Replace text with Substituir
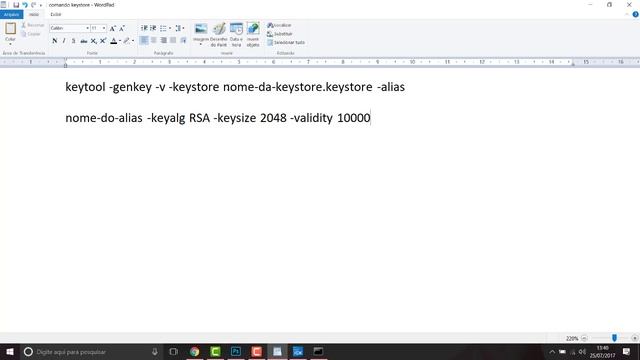Viewport: 640px width, 360px height. pyautogui.click(x=280, y=34)
